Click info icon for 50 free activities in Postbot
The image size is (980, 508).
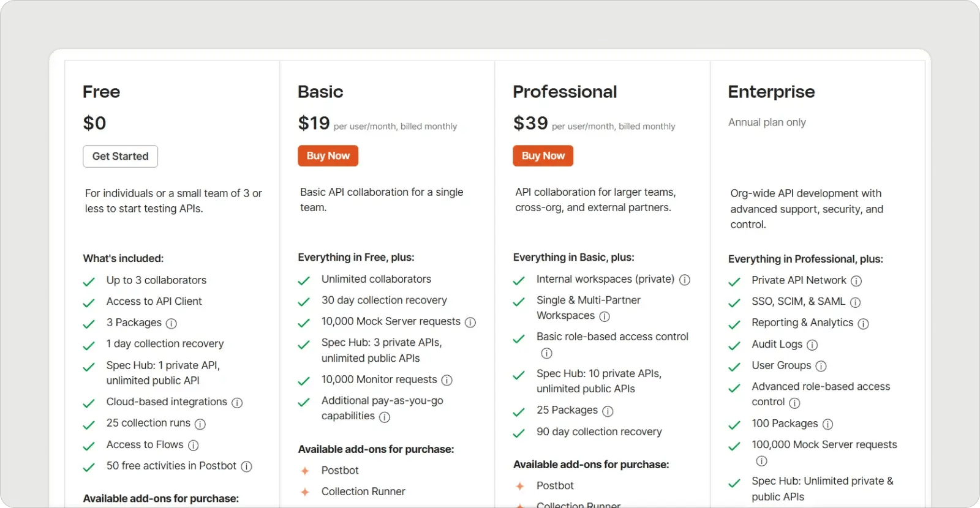247,466
